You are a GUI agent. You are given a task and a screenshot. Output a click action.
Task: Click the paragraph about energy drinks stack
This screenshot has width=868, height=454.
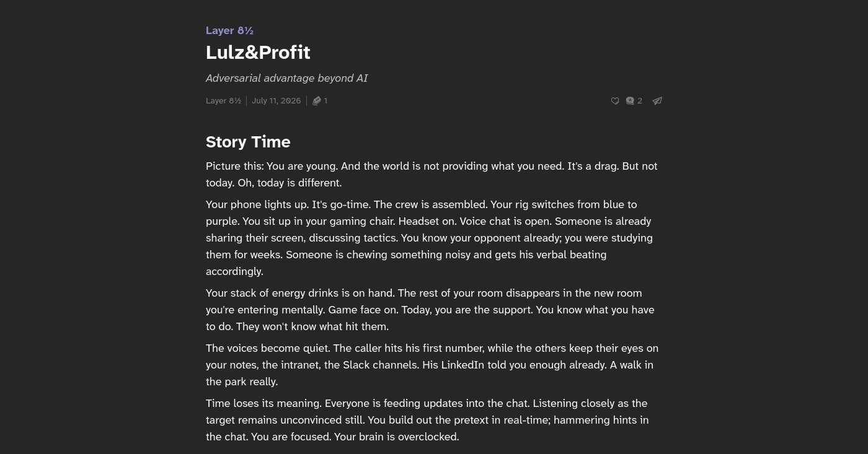coord(430,310)
